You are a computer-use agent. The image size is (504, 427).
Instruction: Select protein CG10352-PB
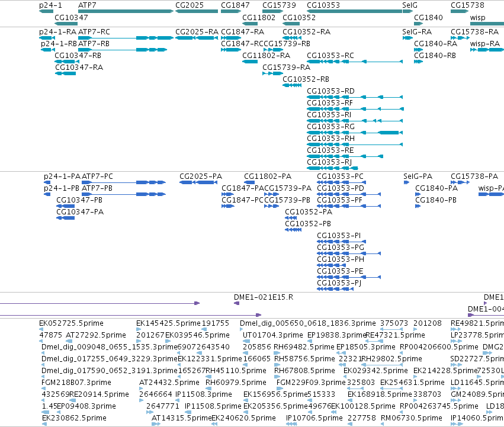[x=293, y=230]
